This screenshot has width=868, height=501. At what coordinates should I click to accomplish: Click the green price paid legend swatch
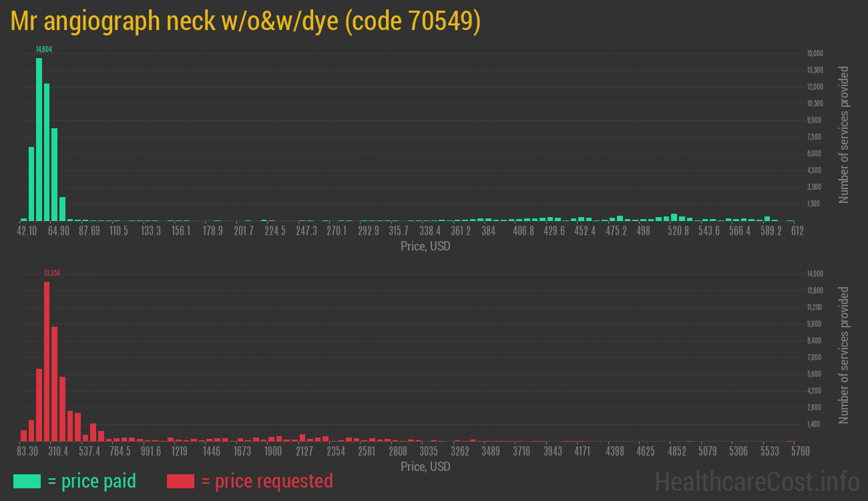[27, 481]
